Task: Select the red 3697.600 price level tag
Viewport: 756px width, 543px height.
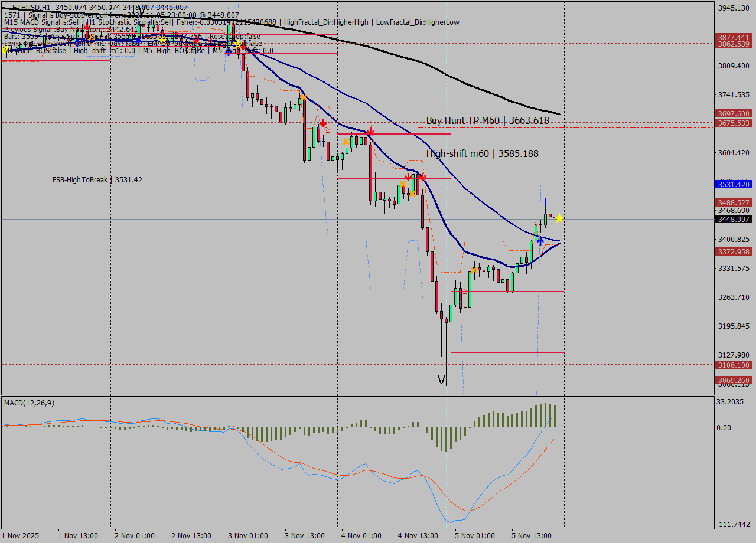Action: coord(733,113)
